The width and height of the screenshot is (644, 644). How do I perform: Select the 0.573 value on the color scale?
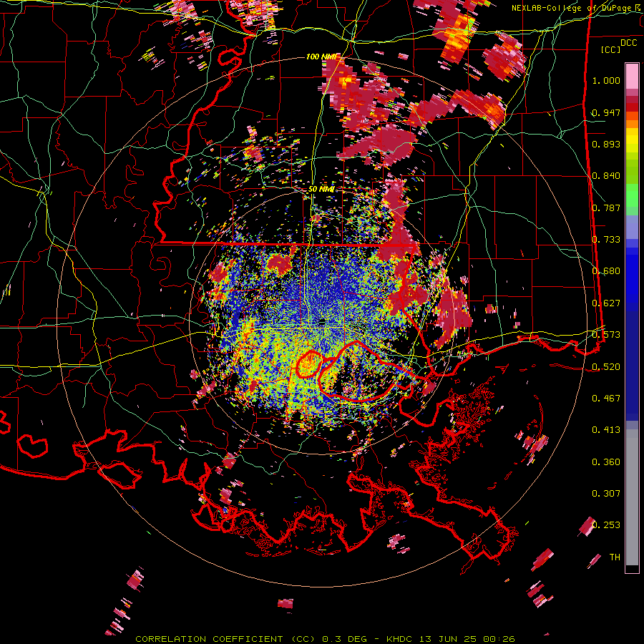[606, 335]
